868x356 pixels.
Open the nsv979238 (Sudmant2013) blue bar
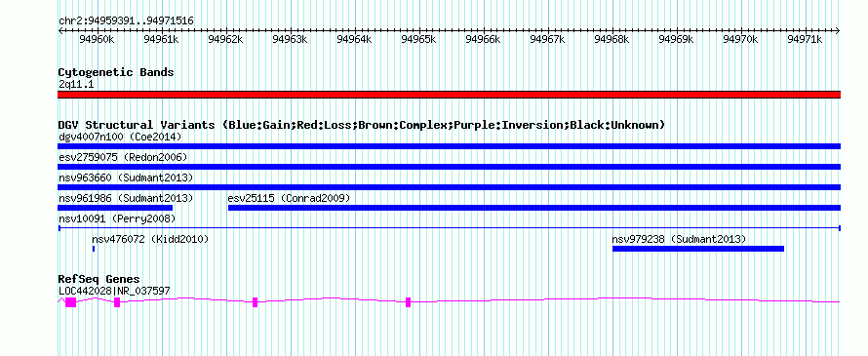point(698,249)
